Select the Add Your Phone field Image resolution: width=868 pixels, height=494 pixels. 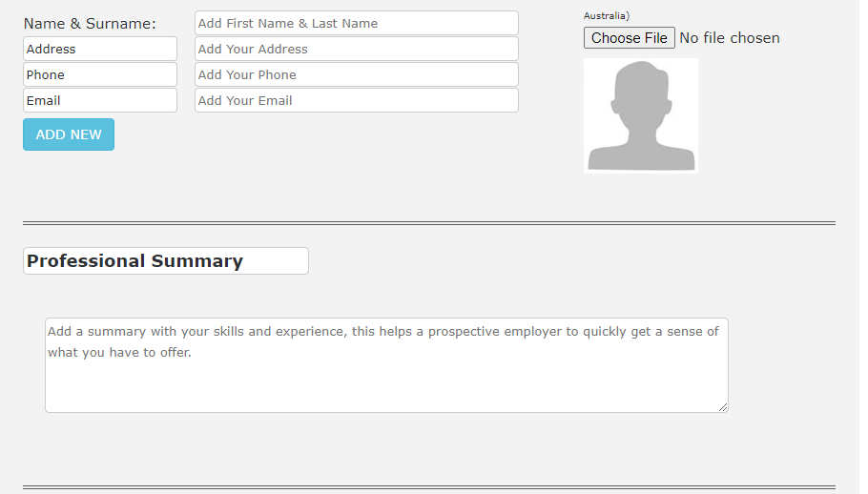[x=356, y=74]
